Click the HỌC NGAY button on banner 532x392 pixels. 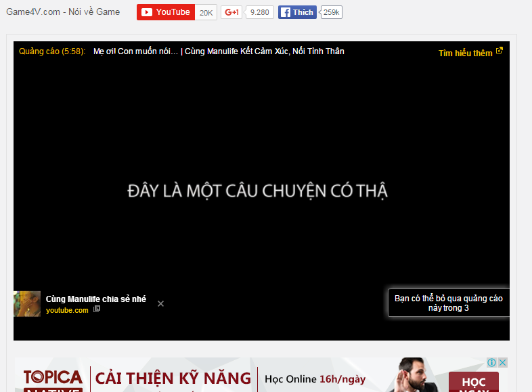(474, 382)
